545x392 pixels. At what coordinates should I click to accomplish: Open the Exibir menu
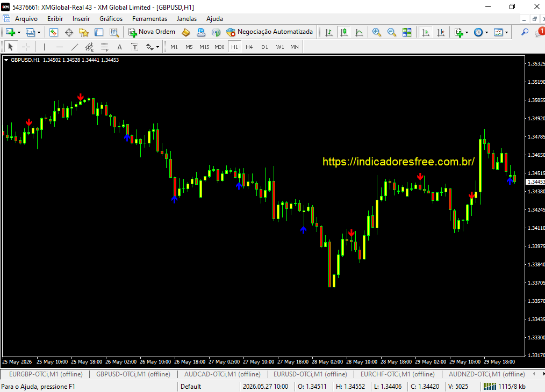(x=55, y=19)
